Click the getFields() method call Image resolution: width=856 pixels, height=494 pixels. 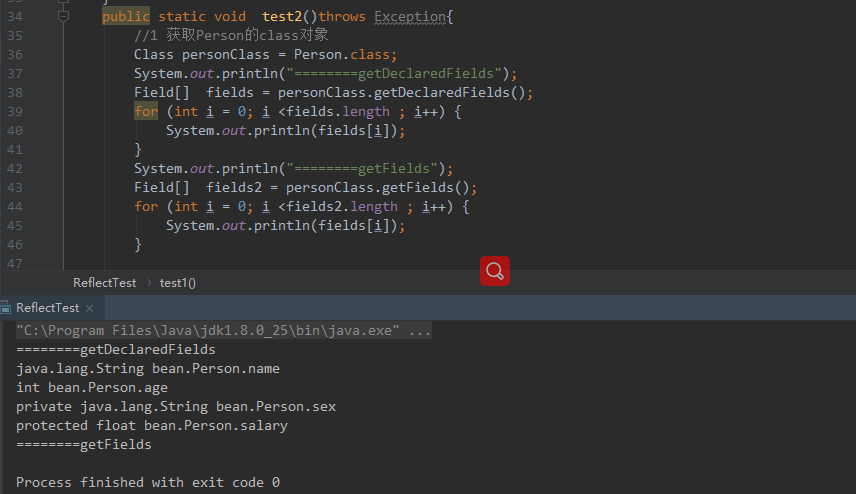pos(425,188)
